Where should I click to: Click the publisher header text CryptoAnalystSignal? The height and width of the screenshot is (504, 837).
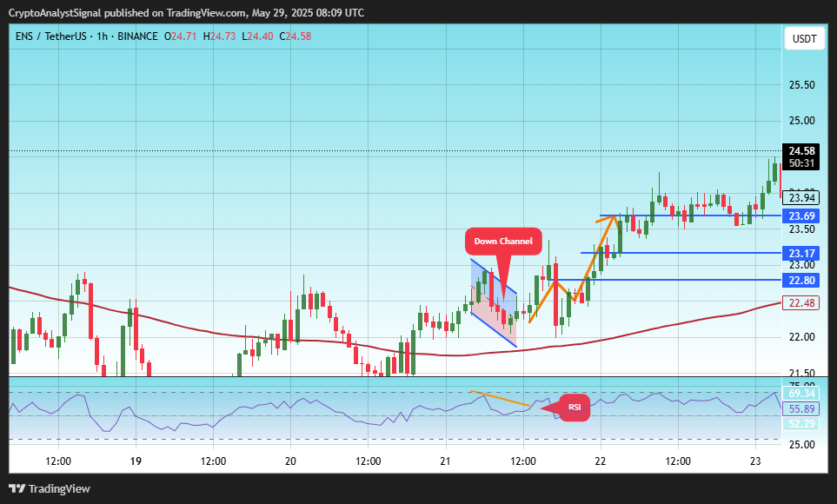click(x=55, y=13)
